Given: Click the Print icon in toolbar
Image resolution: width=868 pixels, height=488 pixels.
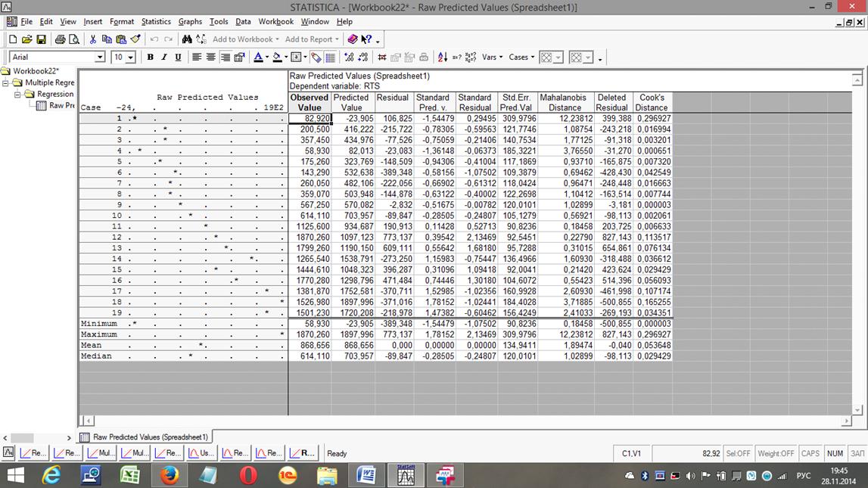Looking at the screenshot, I should tap(60, 39).
